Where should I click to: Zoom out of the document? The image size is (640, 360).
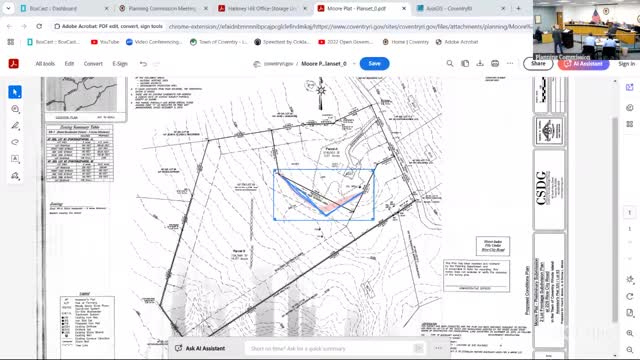[630, 350]
